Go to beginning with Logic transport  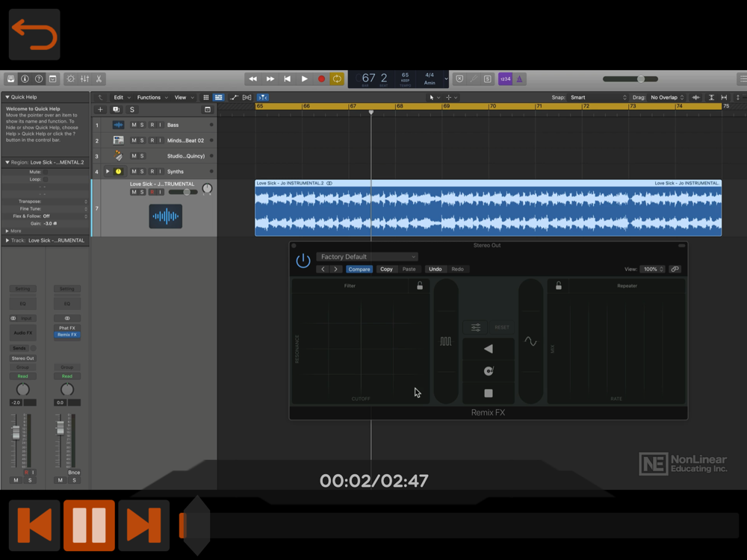click(x=288, y=79)
